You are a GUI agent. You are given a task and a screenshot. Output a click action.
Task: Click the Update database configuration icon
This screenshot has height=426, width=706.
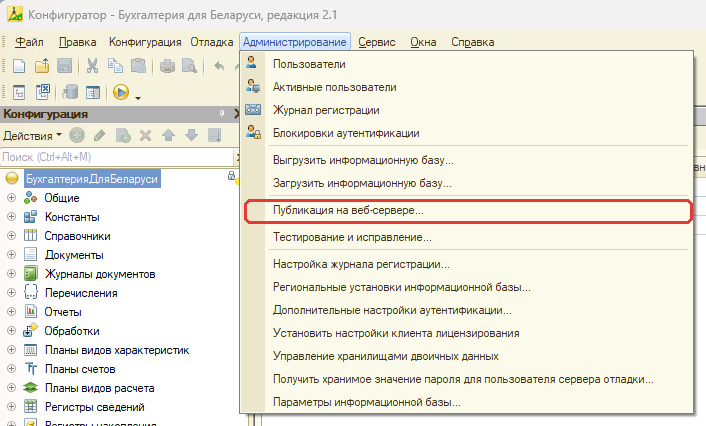pos(70,92)
